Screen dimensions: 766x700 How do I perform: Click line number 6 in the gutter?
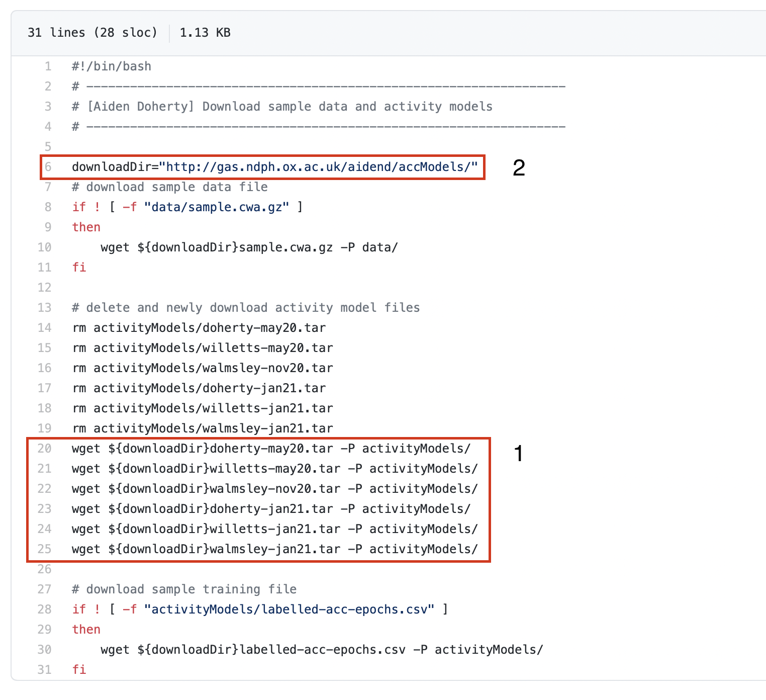coord(48,167)
